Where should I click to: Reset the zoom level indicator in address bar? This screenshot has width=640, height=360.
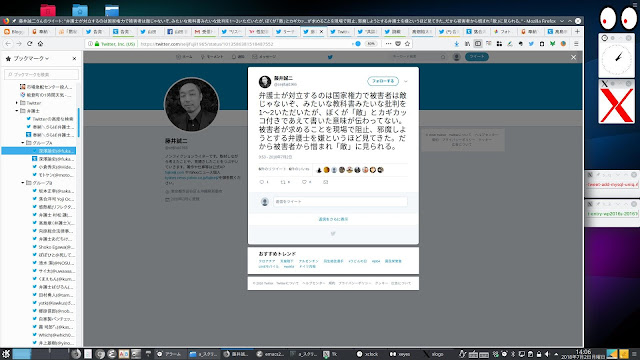click(x=370, y=44)
